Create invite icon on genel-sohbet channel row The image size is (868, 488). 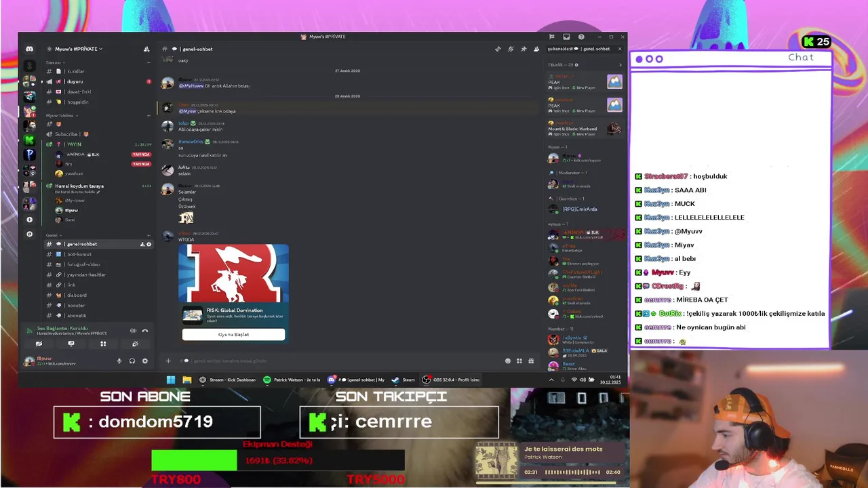[x=142, y=244]
